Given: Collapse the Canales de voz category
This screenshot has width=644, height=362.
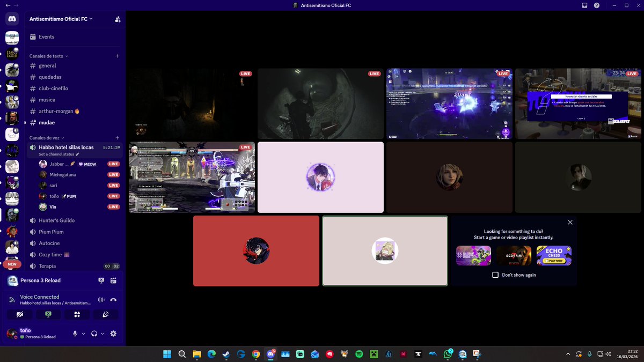Looking at the screenshot, I should 46,138.
